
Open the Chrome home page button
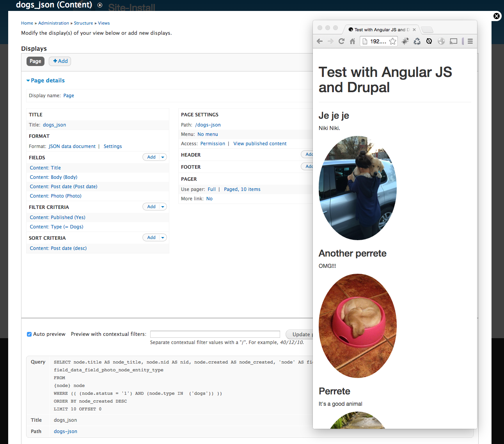[352, 41]
